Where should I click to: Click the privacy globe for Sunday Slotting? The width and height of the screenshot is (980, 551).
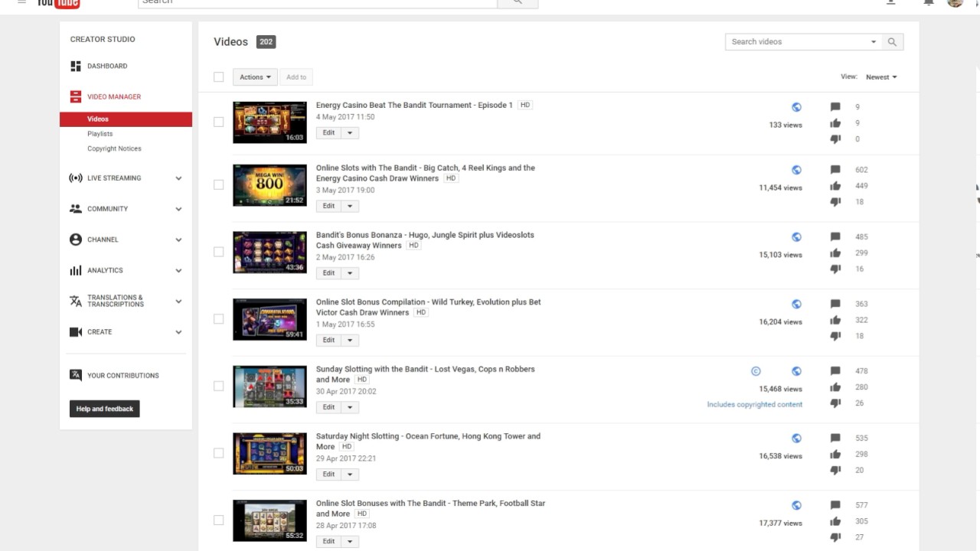pos(796,371)
